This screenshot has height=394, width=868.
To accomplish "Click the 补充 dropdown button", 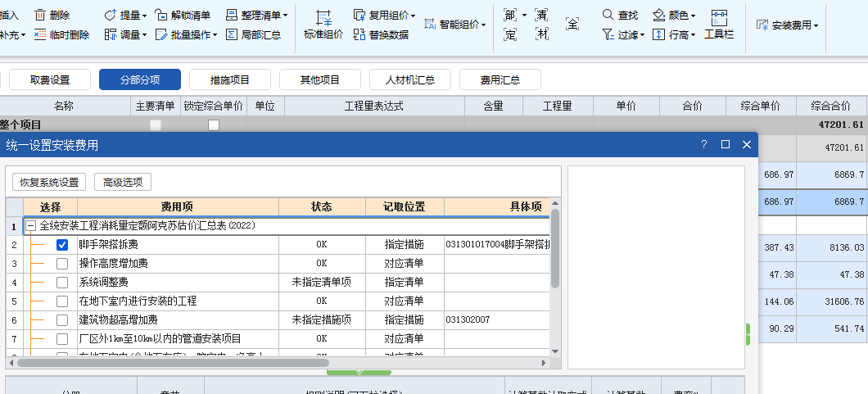I will (x=12, y=35).
